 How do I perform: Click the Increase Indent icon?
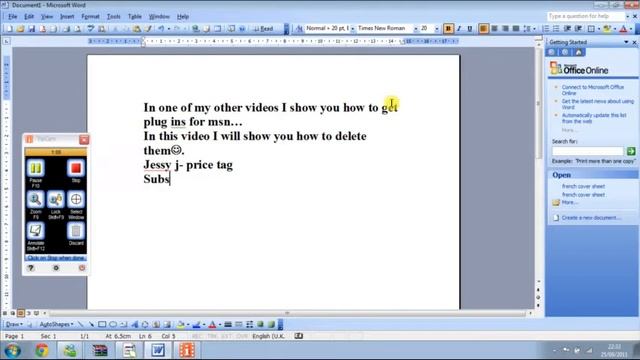578,29
